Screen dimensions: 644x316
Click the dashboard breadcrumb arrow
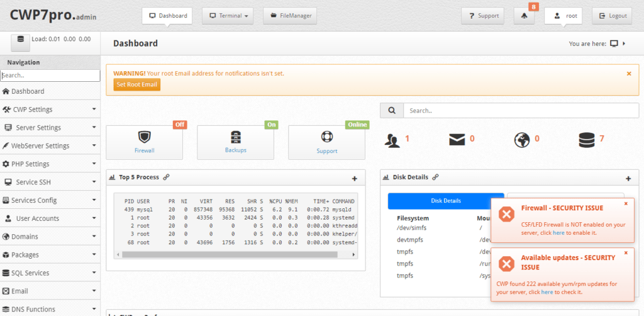[x=624, y=43]
